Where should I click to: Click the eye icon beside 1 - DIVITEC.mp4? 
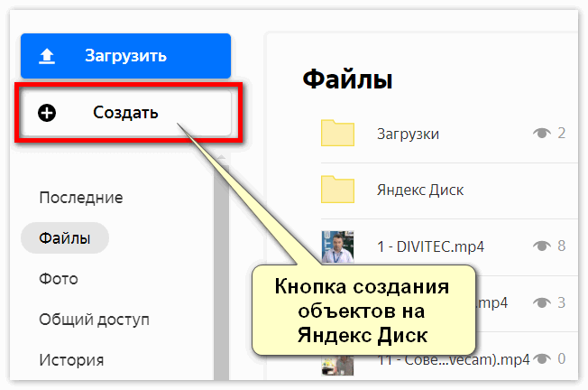542,246
